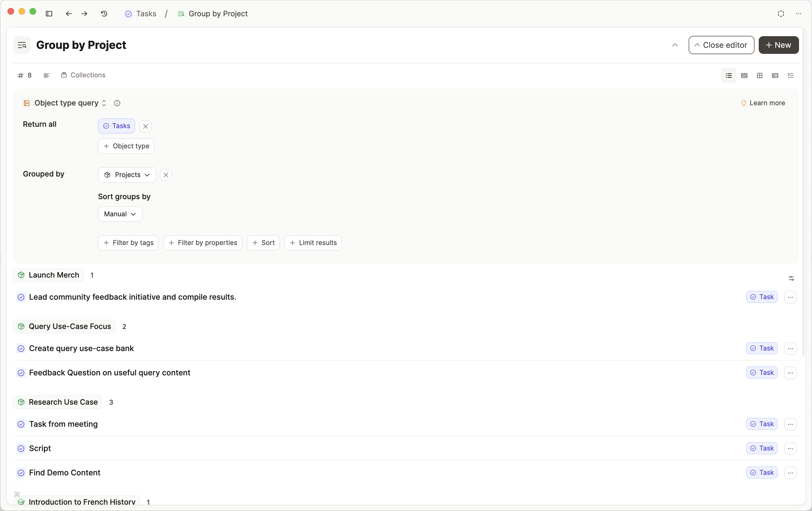Image resolution: width=812 pixels, height=511 pixels.
Task: Switch to table view layout icon
Action: coord(775,75)
